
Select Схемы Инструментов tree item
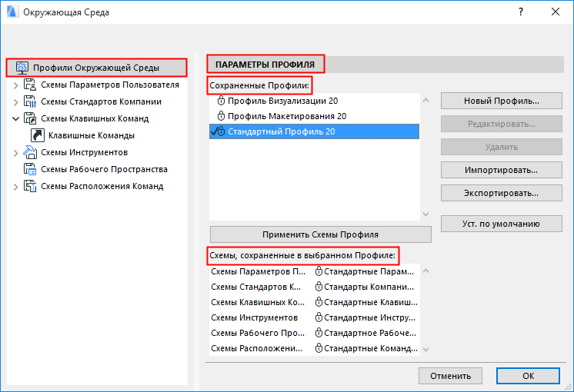[x=84, y=152]
